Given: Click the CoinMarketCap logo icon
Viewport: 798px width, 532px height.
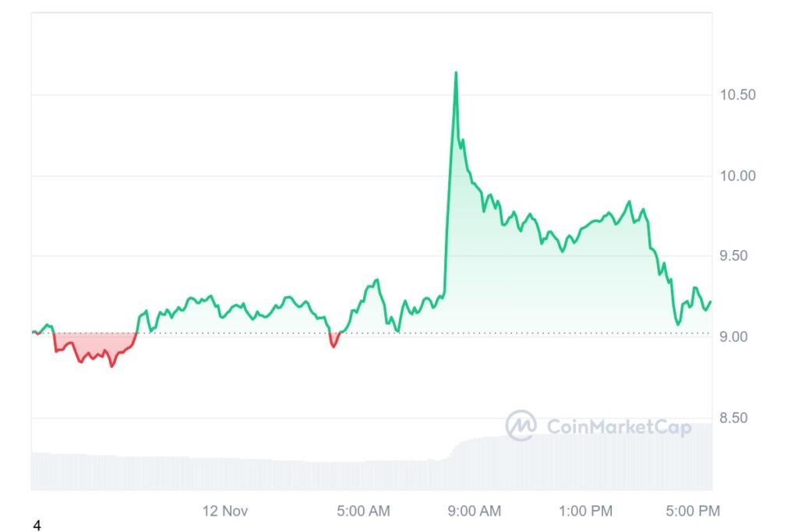Looking at the screenshot, I should (x=521, y=425).
